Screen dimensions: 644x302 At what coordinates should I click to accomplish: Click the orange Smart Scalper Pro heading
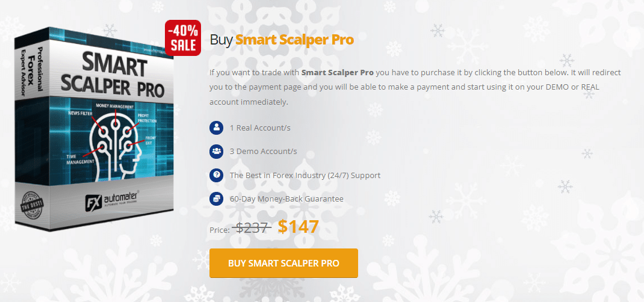294,40
